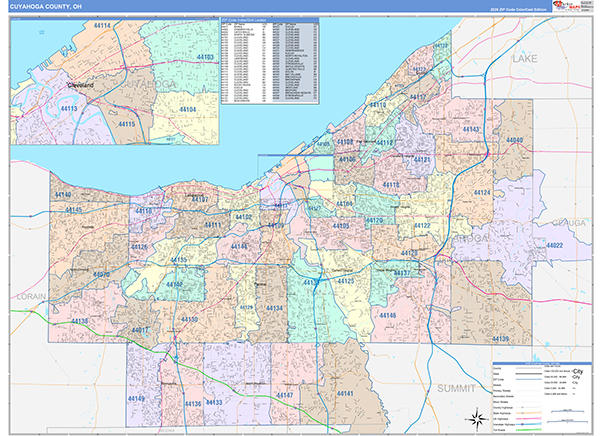Select ZIP code 44130 region
Image resolution: width=600 pixels, height=436 pixels.
coord(189,320)
